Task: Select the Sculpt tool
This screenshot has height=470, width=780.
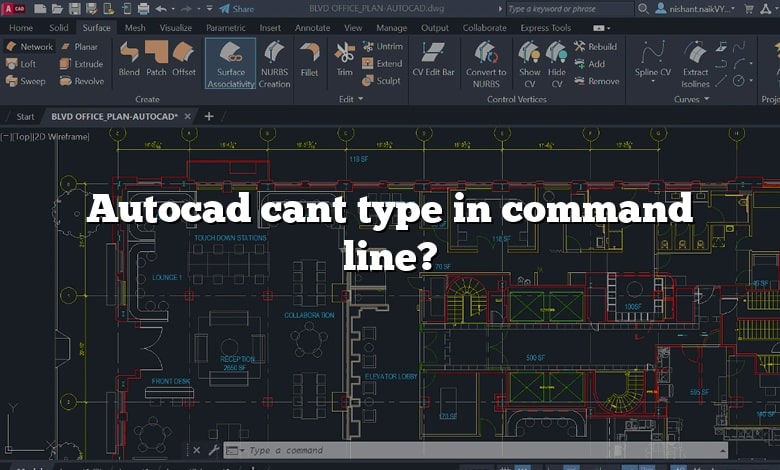Action: [381, 81]
